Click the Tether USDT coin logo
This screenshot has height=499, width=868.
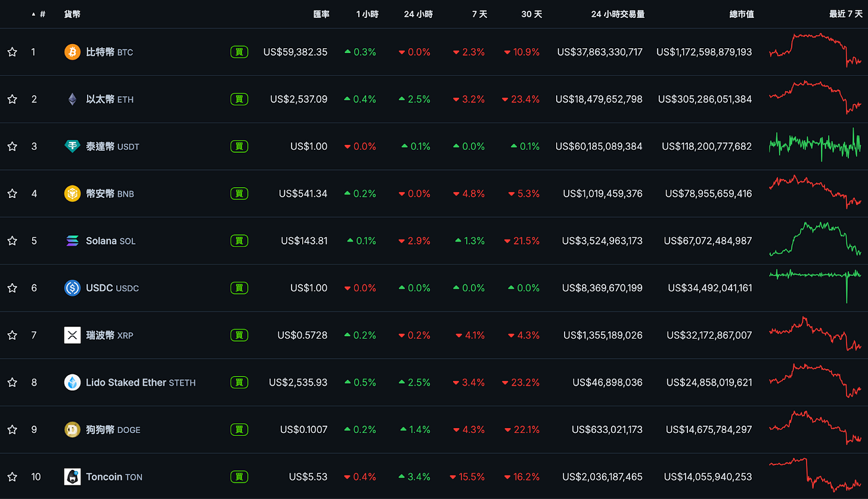pyautogui.click(x=72, y=146)
